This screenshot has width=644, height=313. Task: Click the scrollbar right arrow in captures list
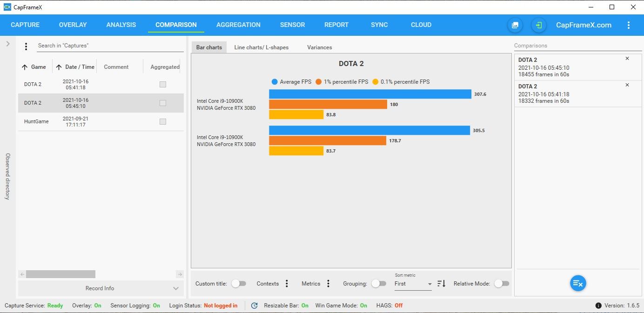[180, 274]
